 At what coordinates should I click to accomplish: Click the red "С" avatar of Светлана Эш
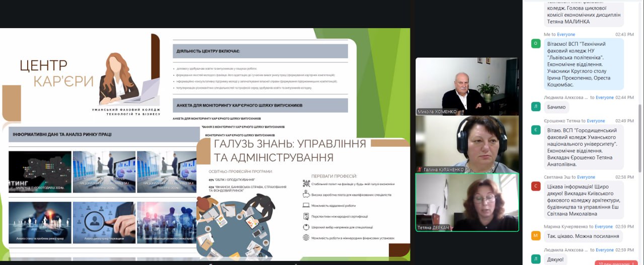coord(535,186)
